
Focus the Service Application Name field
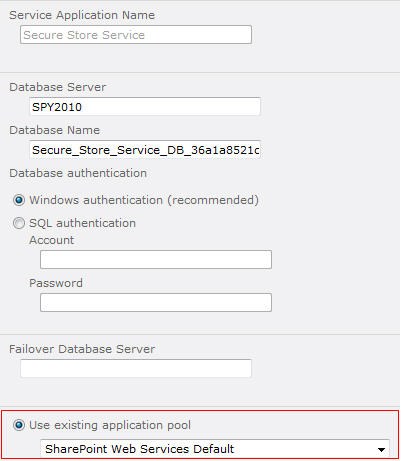[x=136, y=35]
